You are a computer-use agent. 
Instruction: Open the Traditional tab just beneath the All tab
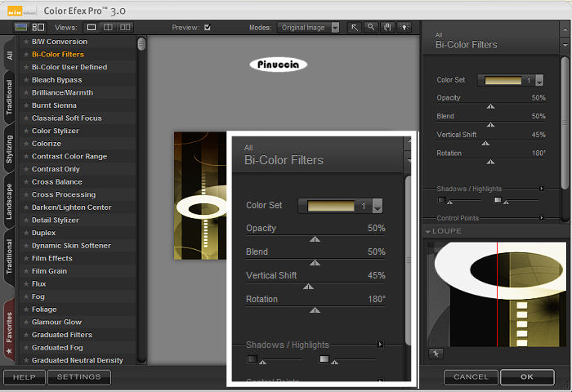pyautogui.click(x=9, y=96)
